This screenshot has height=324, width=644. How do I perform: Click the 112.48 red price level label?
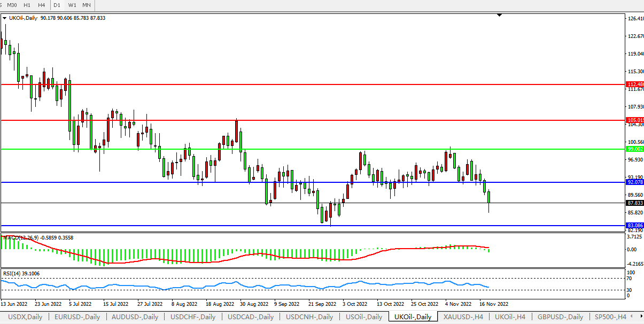[635, 84]
